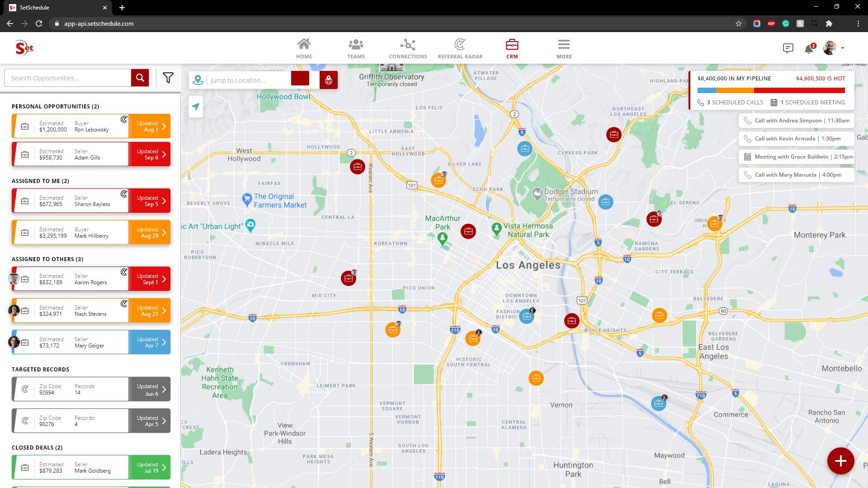Open Call with Andrea Simpson 11:30am
Viewport: 868px width, 488px height.
797,121
